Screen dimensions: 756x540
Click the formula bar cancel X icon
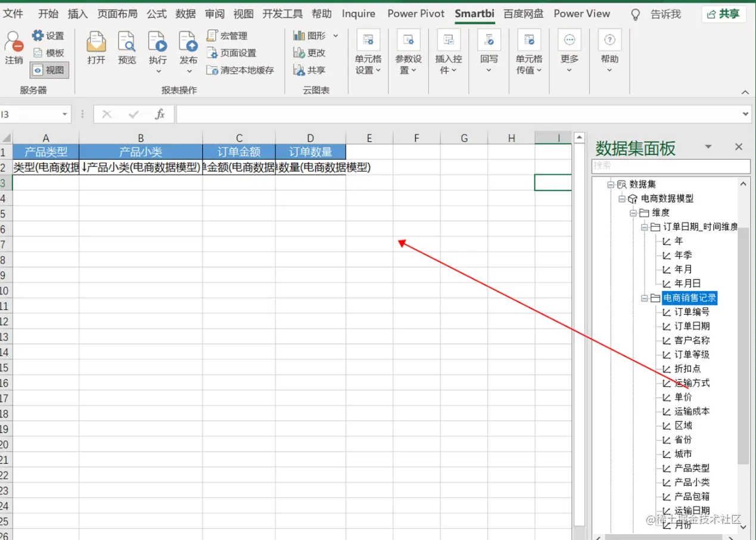(x=107, y=114)
